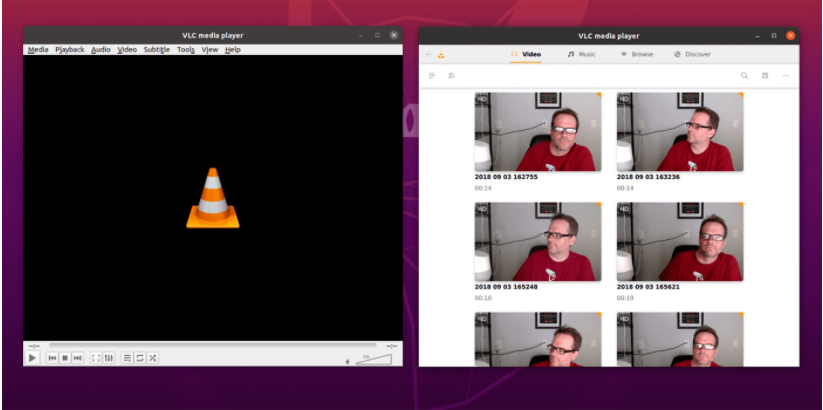Close the left VLC media player window
The height and width of the screenshot is (410, 823).
pyautogui.click(x=394, y=35)
